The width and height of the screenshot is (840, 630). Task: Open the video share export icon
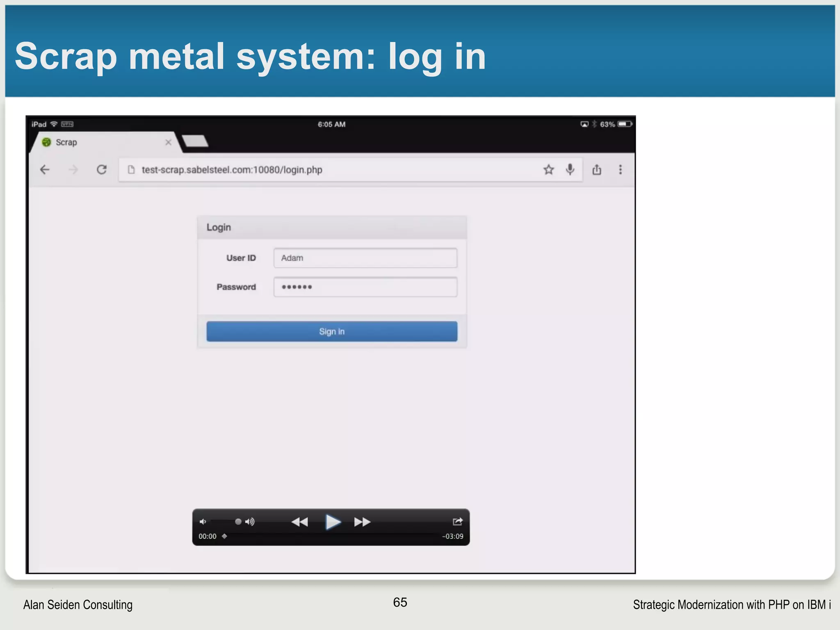(x=458, y=521)
